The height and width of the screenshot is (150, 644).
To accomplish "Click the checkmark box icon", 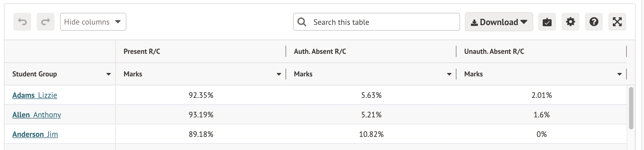I will [547, 22].
